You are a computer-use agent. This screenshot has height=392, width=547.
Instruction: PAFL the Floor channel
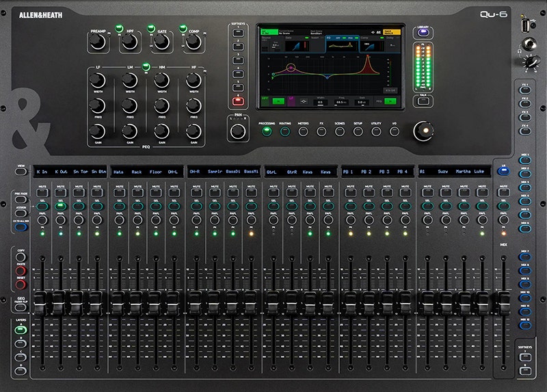click(156, 220)
